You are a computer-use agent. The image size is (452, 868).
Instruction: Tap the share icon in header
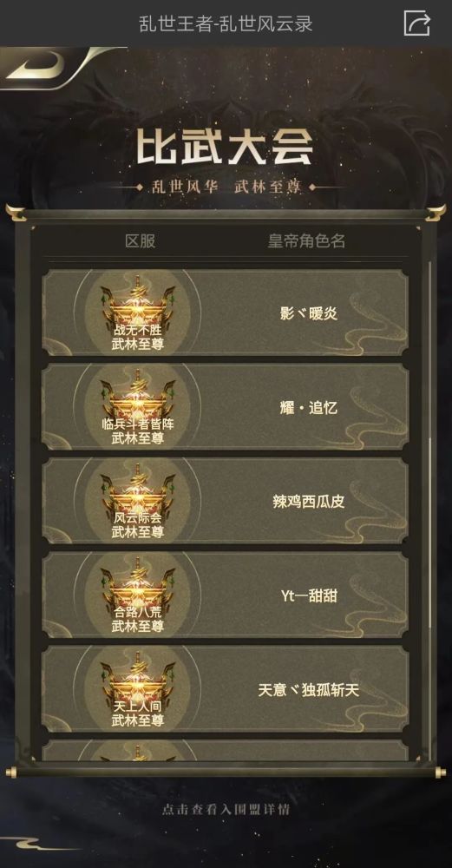(x=416, y=23)
